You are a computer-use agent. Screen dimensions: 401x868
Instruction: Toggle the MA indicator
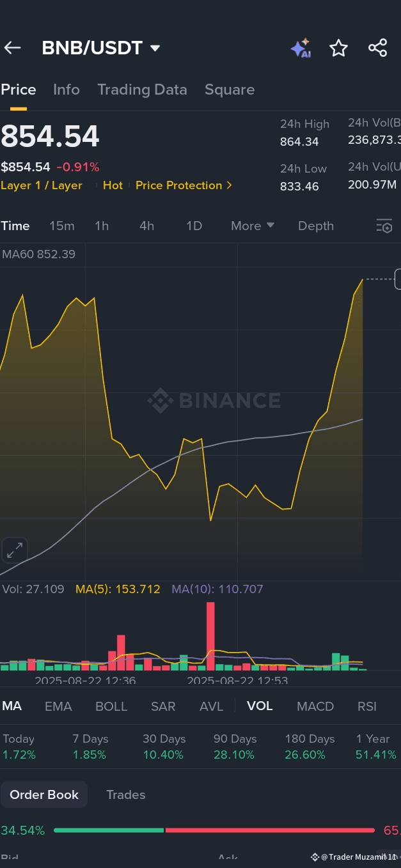click(x=12, y=706)
